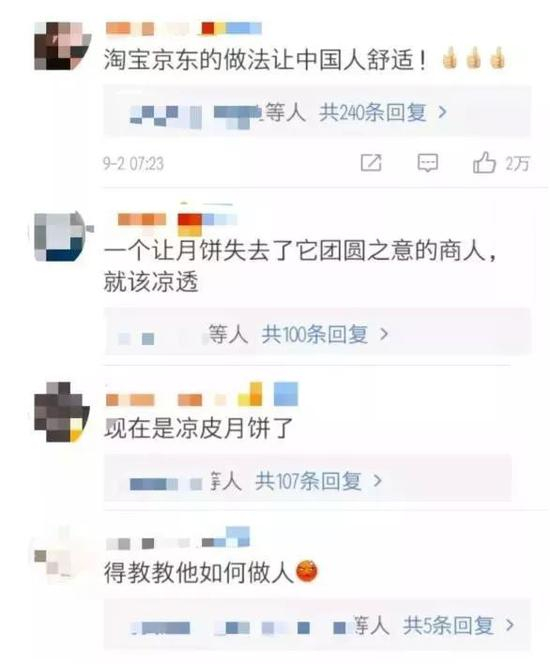Select the comment 淘宝京东的做法让中国人舒适
This screenshot has width=550, height=664.
click(x=265, y=59)
